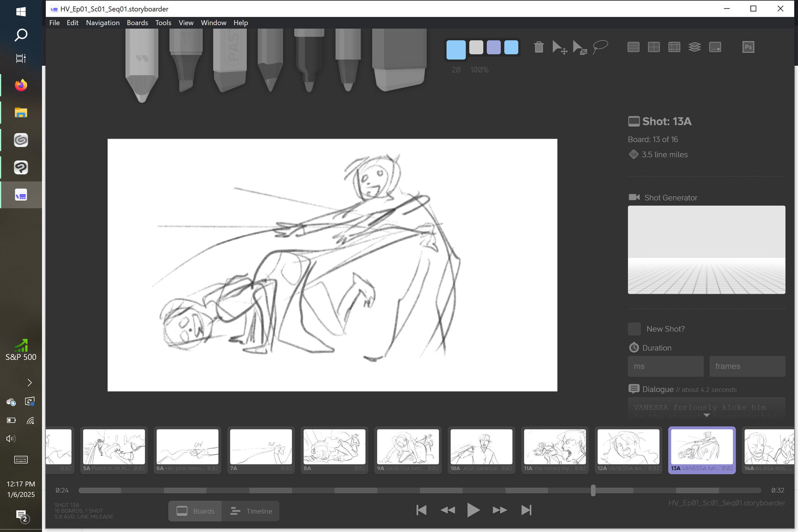This screenshot has width=798, height=532.
Task: Switch to the Timeline view tab
Action: pos(251,511)
